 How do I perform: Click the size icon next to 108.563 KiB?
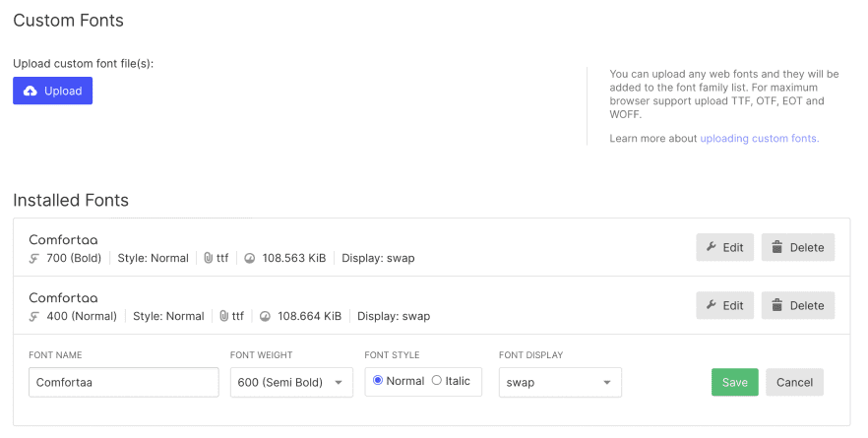click(x=250, y=259)
